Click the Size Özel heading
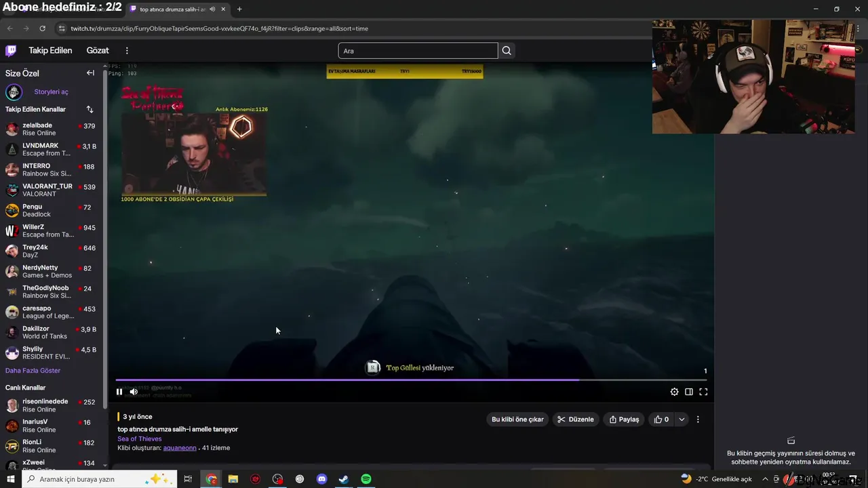Image resolution: width=868 pixels, height=488 pixels. coord(22,73)
